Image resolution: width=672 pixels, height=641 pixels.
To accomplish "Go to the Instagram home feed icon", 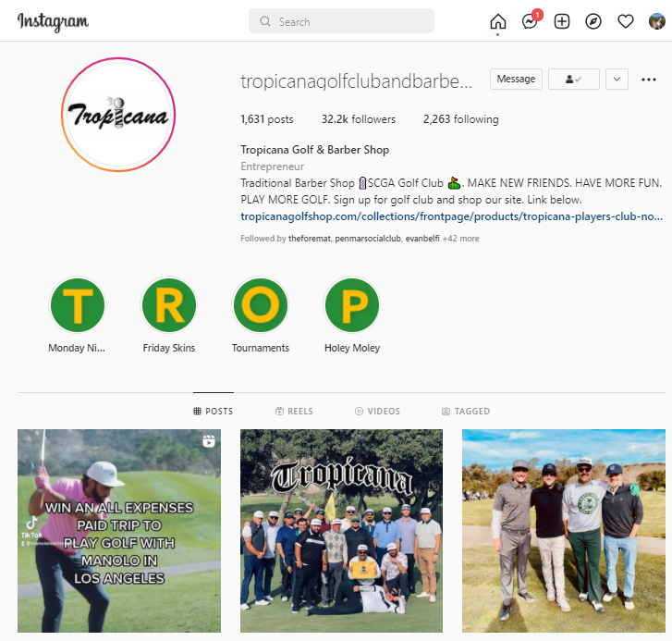I will (497, 21).
